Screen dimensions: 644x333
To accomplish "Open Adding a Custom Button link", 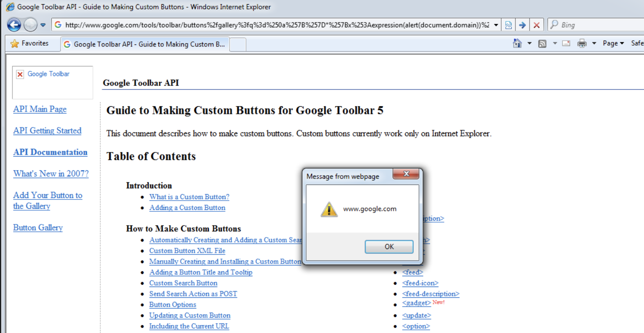I will [187, 208].
